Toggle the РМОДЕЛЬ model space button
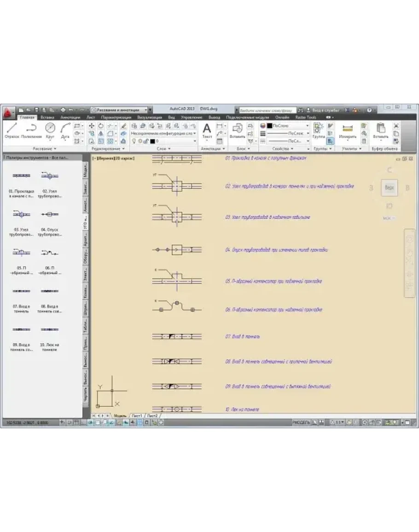Viewport: 419px width, 532px height. click(x=301, y=422)
